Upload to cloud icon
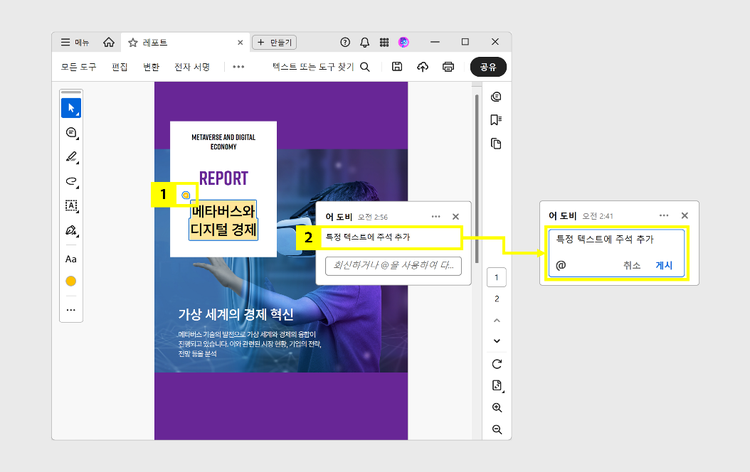The image size is (750, 472). (422, 67)
